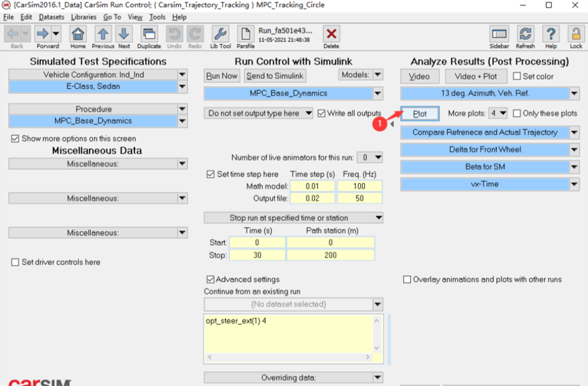Image resolution: width=588 pixels, height=386 pixels.
Task: Go to the Home screen icon
Action: coord(78,34)
